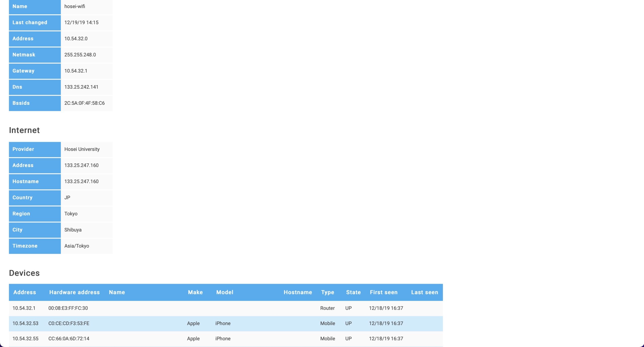Click the MAC address C0:CE:CD:F3:53:FE
The height and width of the screenshot is (347, 644).
[69, 323]
